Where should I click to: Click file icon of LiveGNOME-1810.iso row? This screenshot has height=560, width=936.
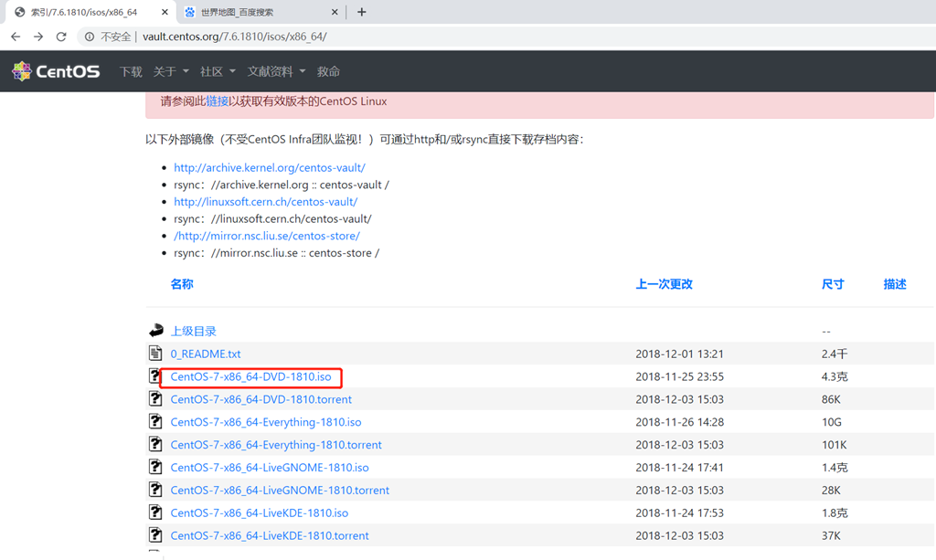155,467
